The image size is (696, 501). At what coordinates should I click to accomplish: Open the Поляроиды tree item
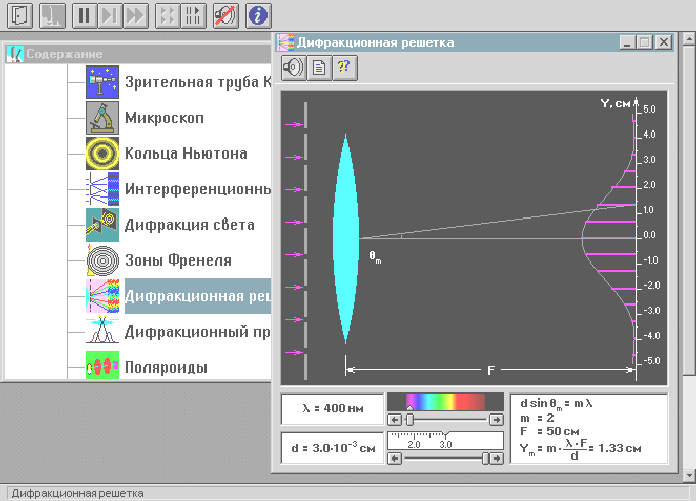coord(166,367)
